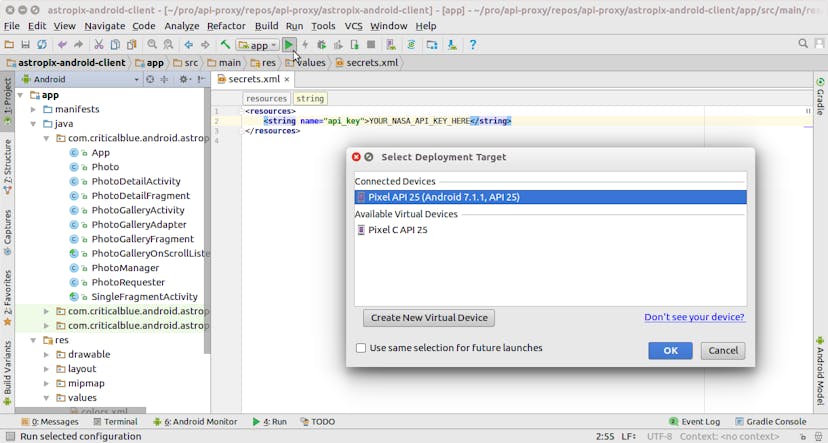Open the Refactor menu
Screen dimensions: 828x443
(226, 26)
